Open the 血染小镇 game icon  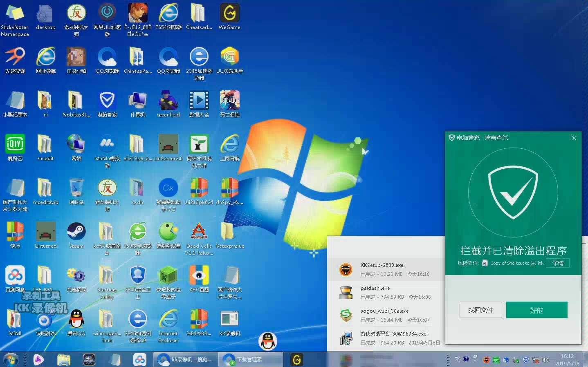(76, 60)
